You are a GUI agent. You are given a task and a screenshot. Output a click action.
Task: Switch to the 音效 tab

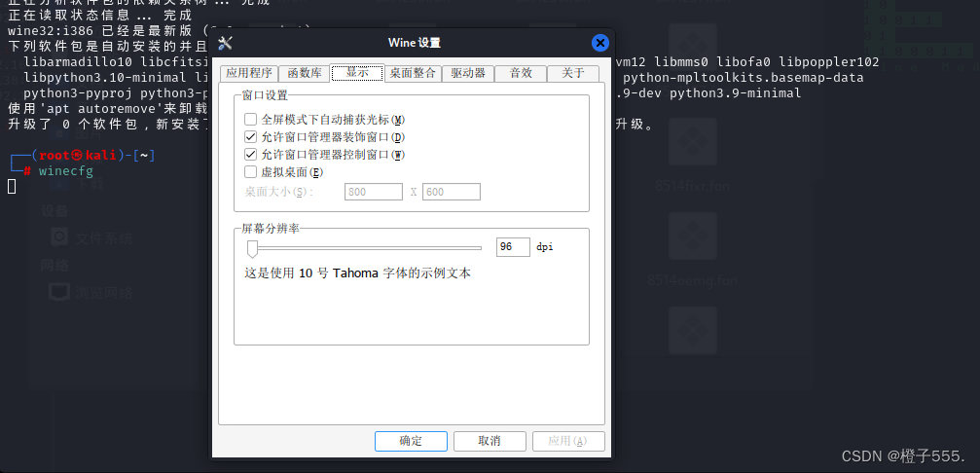pyautogui.click(x=521, y=73)
